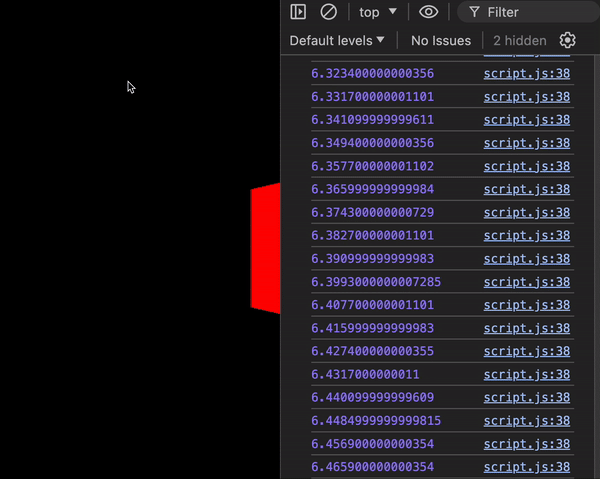Open script.js:38 link beside 6.415999999999983
Image resolution: width=600 pixels, height=479 pixels.
(527, 328)
